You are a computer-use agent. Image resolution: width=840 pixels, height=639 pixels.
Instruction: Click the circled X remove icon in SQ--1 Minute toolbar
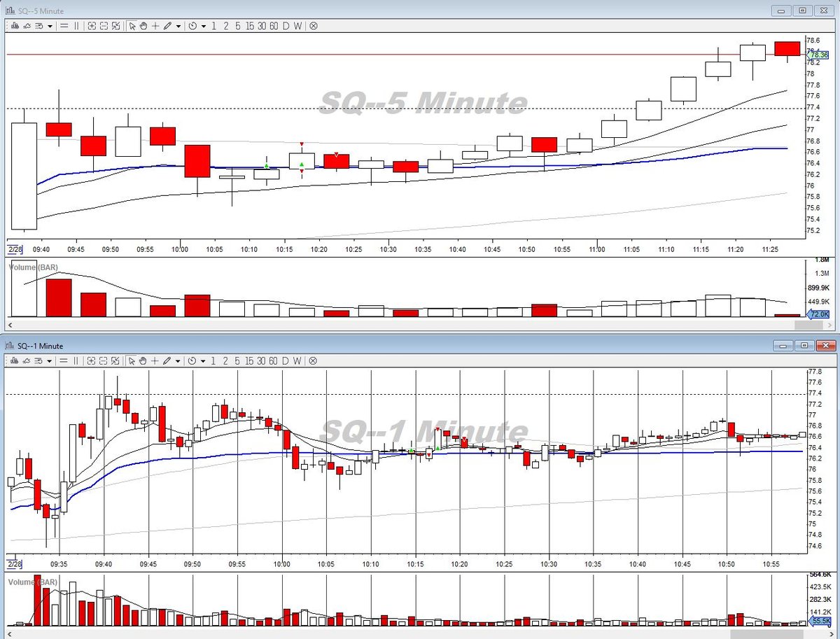click(314, 361)
